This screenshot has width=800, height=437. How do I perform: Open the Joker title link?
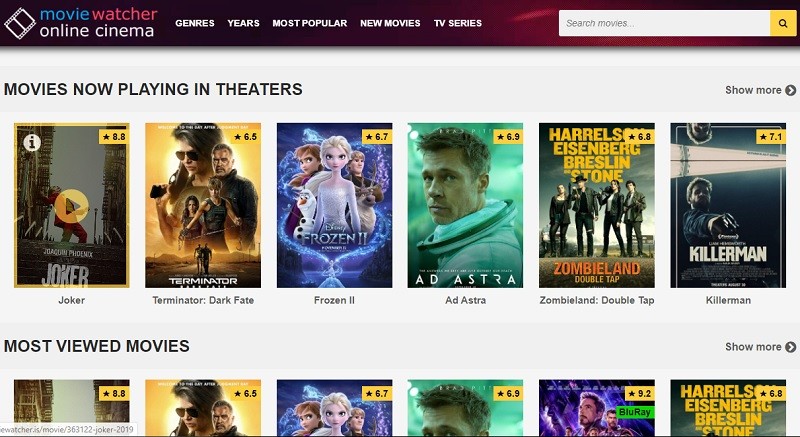(71, 300)
